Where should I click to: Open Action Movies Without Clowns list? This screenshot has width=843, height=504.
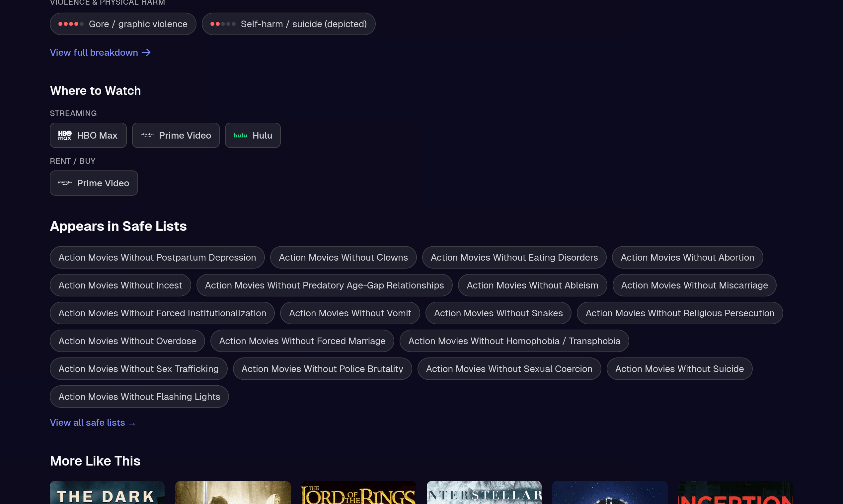343,257
